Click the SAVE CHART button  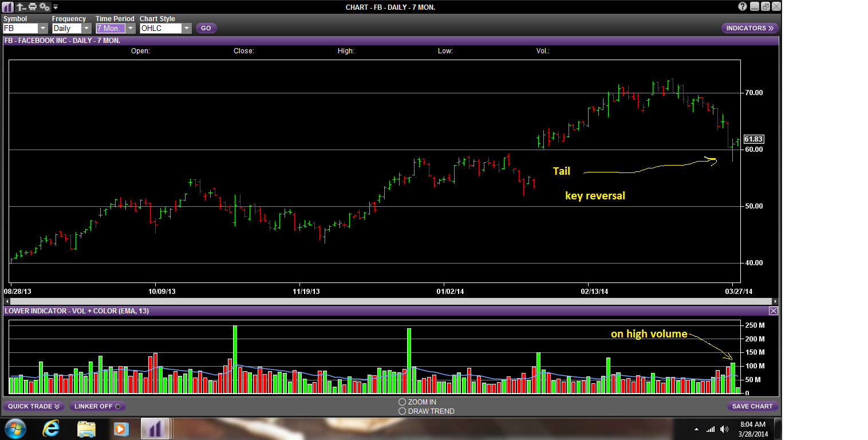(753, 406)
